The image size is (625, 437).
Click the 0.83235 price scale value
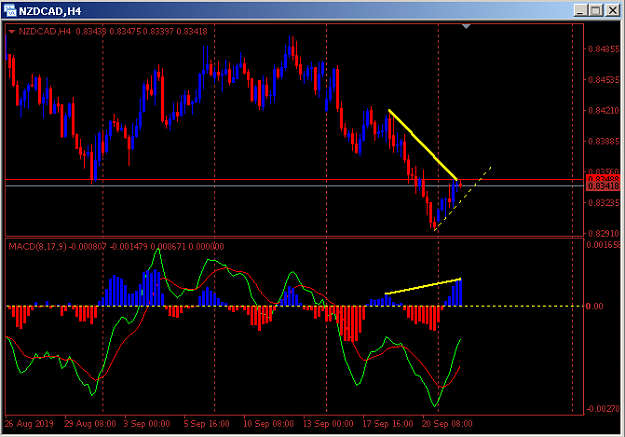[x=604, y=203]
